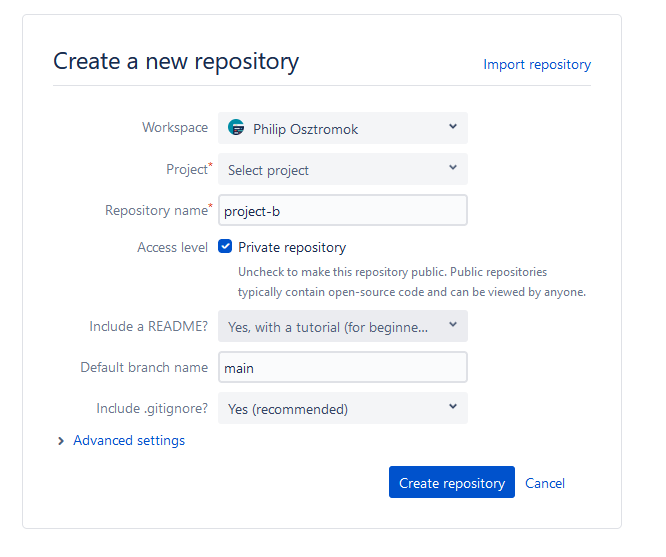Open the Include .gitignore dropdown
The image size is (666, 557).
(x=343, y=408)
